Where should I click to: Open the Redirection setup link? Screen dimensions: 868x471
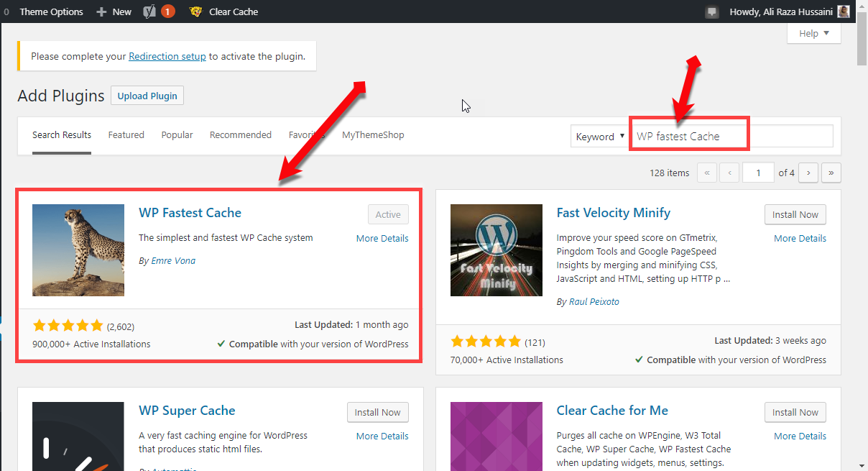167,57
